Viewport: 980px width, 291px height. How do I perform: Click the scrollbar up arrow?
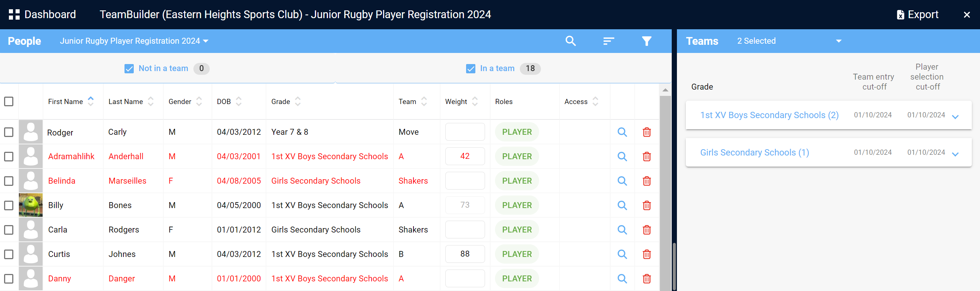[665, 90]
